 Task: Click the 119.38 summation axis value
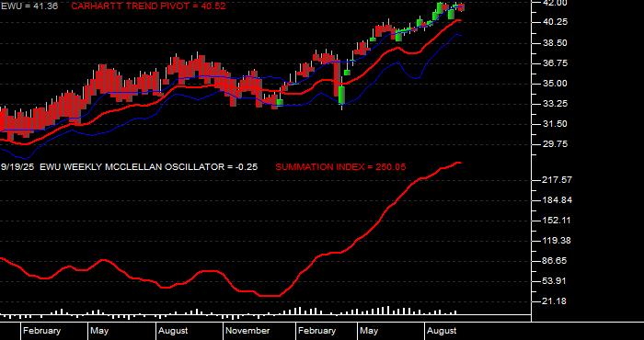(x=558, y=241)
